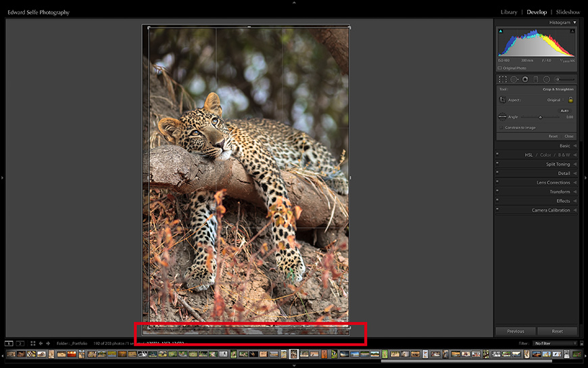This screenshot has height=368, width=588.
Task: Select the Adjustment Brush tool
Action: click(565, 79)
